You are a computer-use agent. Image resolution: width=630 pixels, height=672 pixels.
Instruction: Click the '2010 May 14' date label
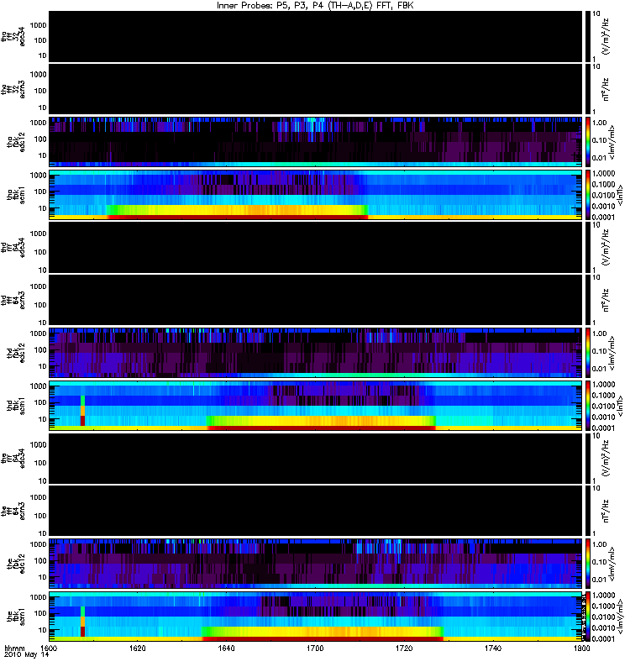27,655
